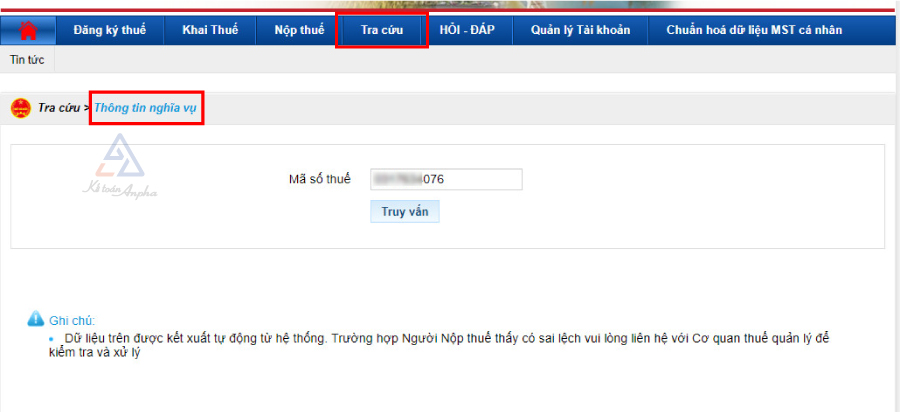The width and height of the screenshot is (900, 412).
Task: Open the Đăng ký thuế menu
Action: 109,30
